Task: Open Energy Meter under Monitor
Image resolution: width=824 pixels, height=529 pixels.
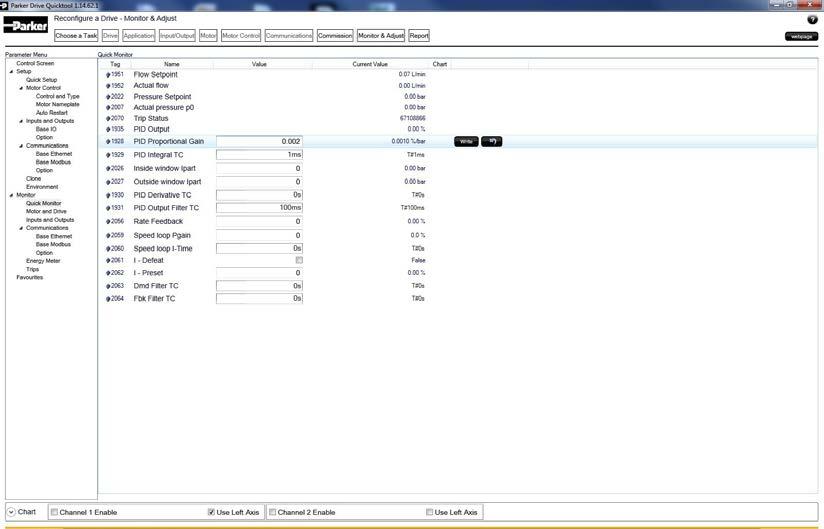Action: tap(43, 261)
